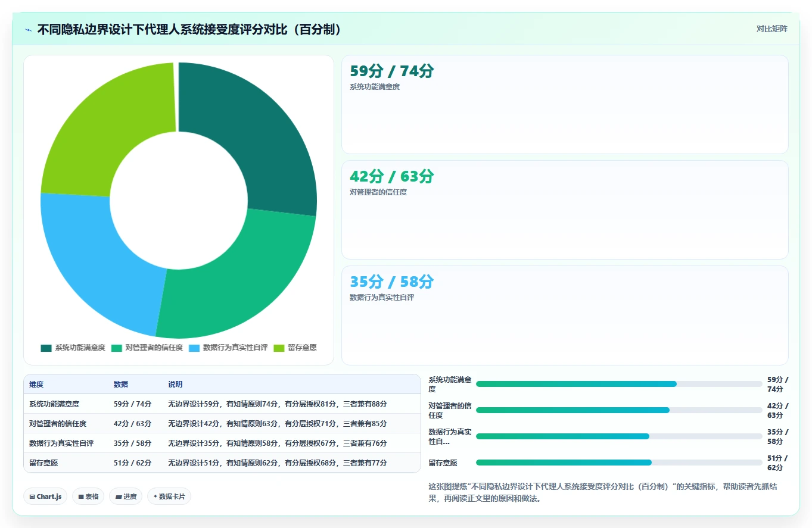This screenshot has width=812, height=528.
Task: Click the 数据卡片 tag
Action: coord(169,496)
